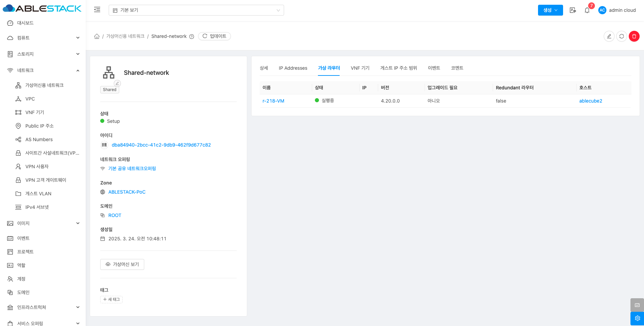The image size is (644, 326).
Task: Open the 생성 create dropdown button
Action: pos(550,10)
